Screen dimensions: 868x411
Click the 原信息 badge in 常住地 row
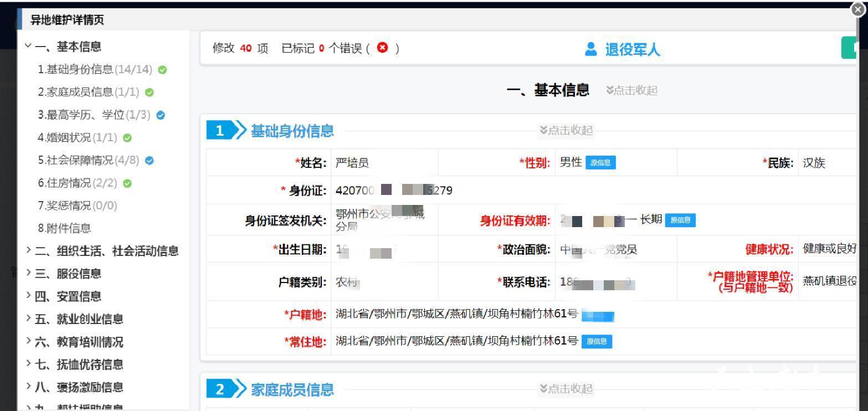click(597, 341)
